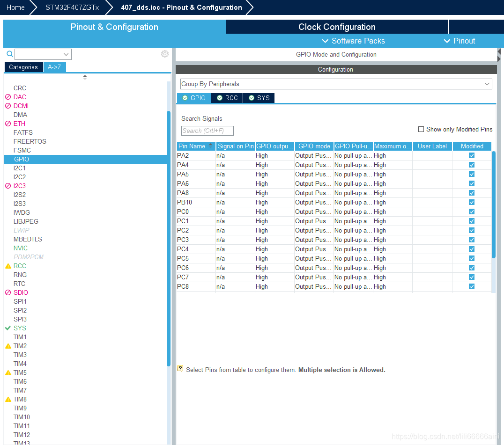The image size is (504, 445).
Task: Toggle the Modified checkbox for PC5
Action: pos(472,258)
